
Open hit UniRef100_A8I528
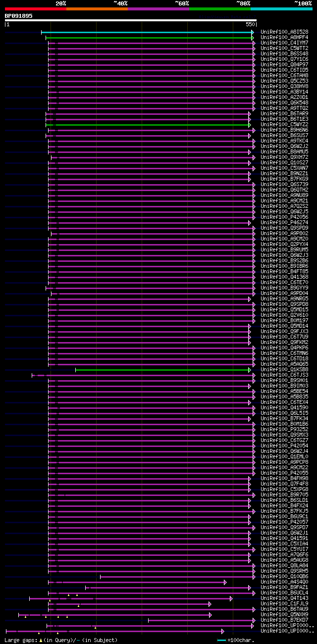tap(284, 32)
